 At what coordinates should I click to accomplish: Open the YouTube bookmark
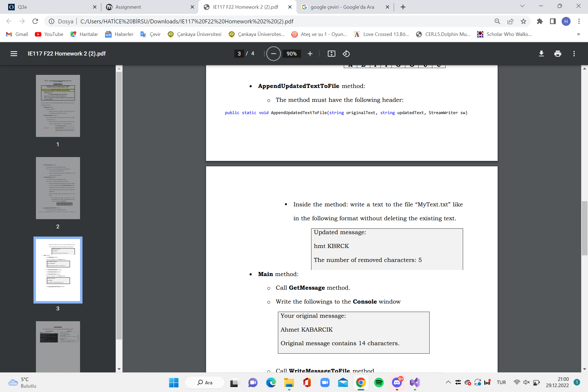(x=49, y=34)
